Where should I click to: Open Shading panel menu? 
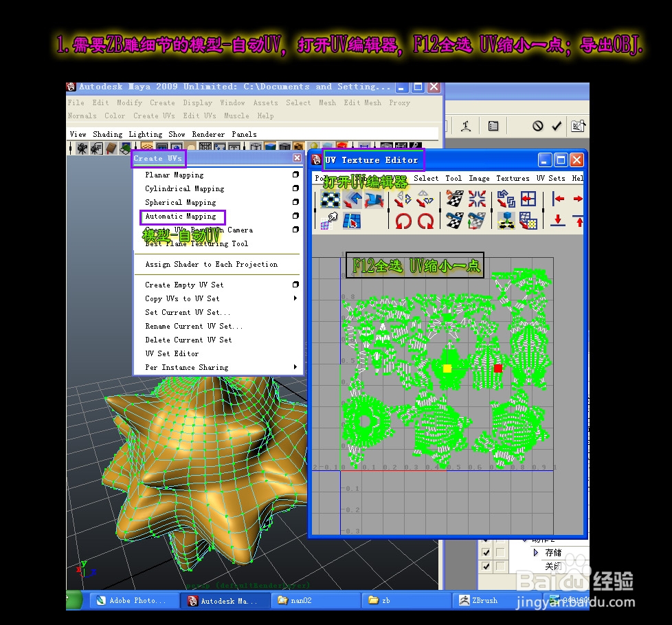coord(108,134)
